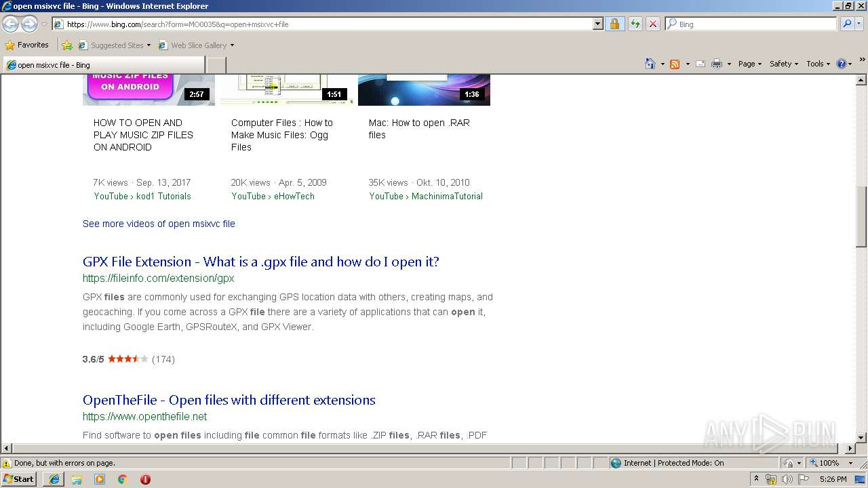Click the browser Forward arrow button

tap(29, 24)
